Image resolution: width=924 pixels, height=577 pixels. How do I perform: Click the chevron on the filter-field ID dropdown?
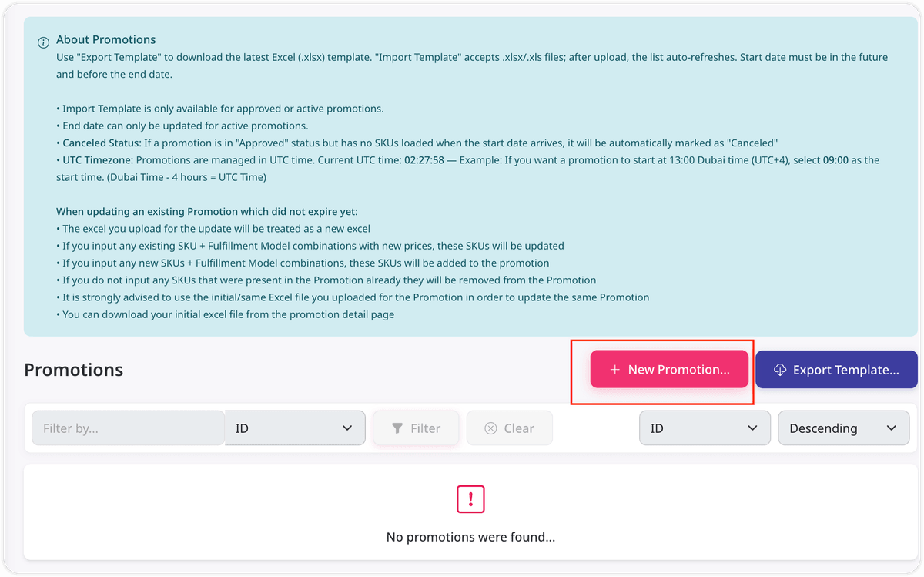(x=347, y=428)
